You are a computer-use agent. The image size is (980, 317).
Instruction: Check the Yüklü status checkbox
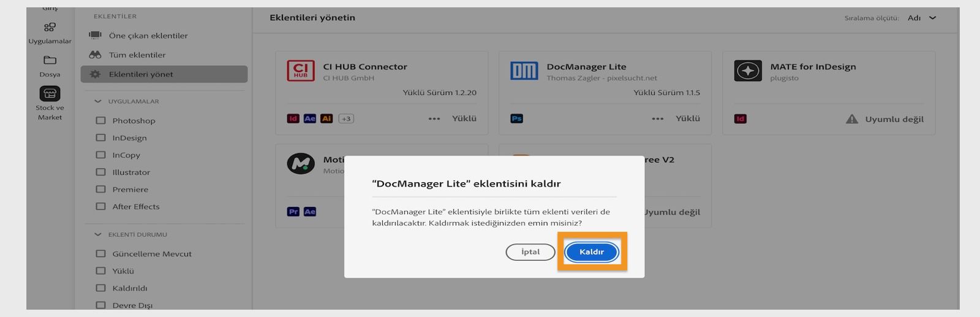click(100, 270)
